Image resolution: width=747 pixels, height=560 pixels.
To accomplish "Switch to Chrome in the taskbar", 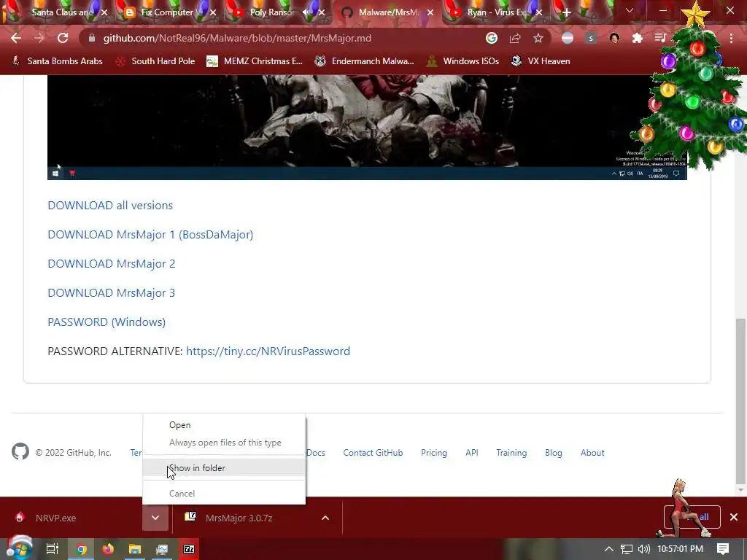I will [82, 549].
